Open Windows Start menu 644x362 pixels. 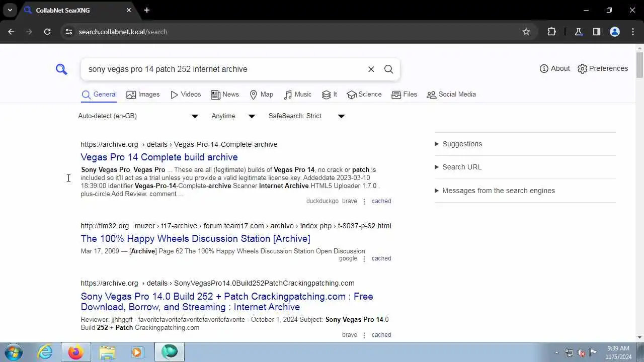coord(13,352)
